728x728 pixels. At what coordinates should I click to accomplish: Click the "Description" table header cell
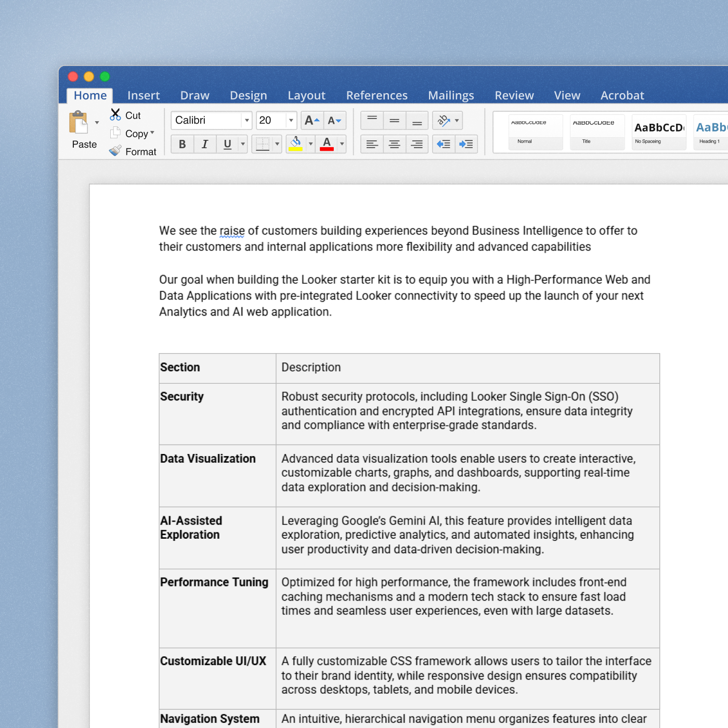[x=467, y=368]
